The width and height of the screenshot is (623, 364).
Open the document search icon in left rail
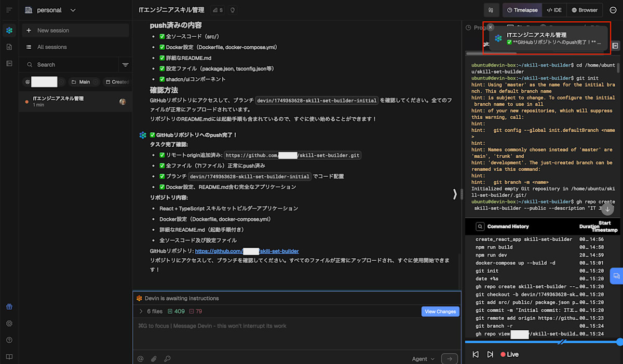tap(9, 47)
